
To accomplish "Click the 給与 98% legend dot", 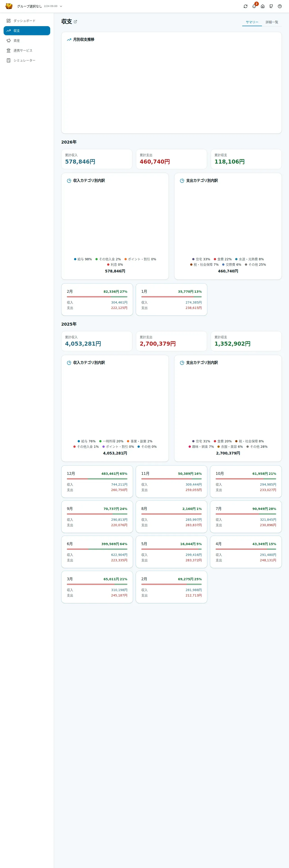I will coord(75,259).
